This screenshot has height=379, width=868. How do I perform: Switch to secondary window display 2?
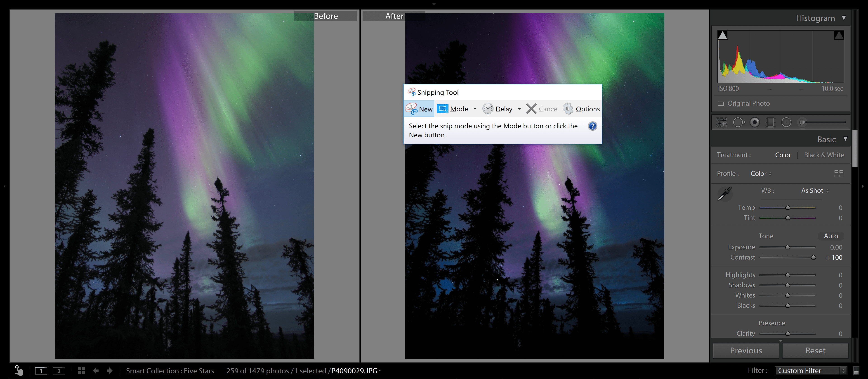click(59, 371)
